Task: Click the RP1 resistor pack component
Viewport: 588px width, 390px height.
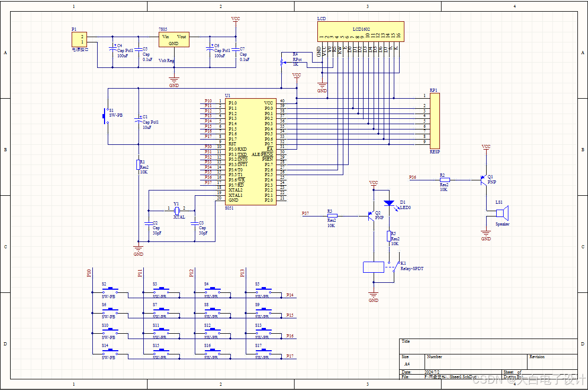Action: pyautogui.click(x=434, y=121)
